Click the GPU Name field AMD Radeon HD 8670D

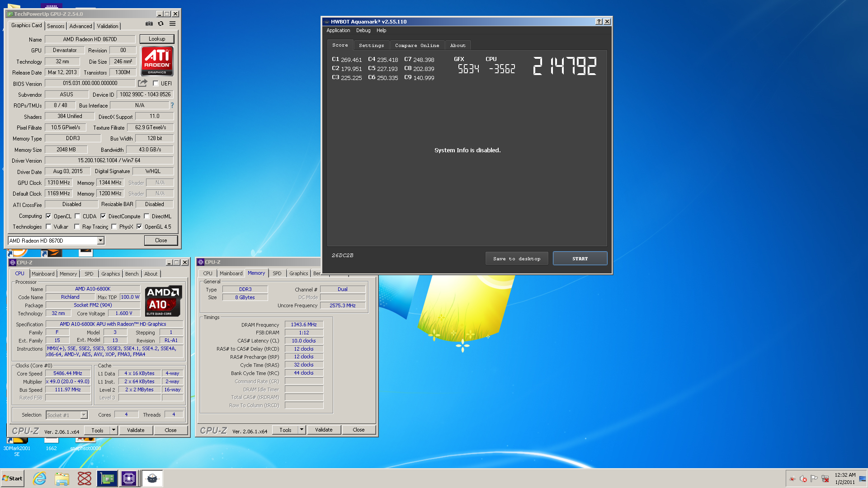[x=90, y=39]
